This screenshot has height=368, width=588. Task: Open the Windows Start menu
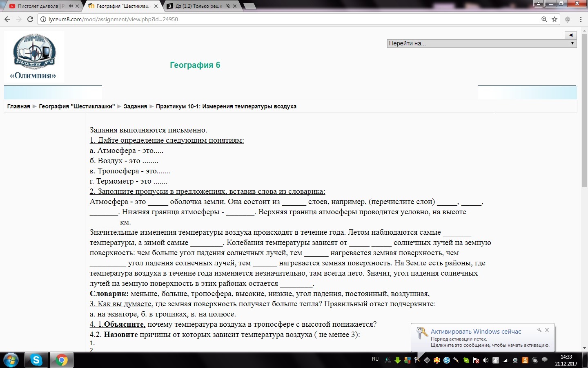(x=11, y=360)
